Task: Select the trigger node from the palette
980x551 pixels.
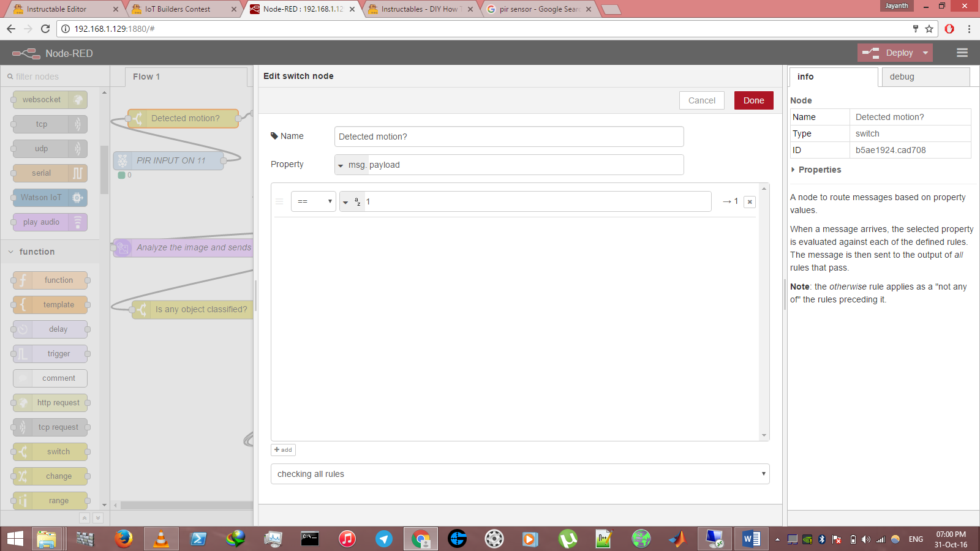Action: (x=49, y=353)
